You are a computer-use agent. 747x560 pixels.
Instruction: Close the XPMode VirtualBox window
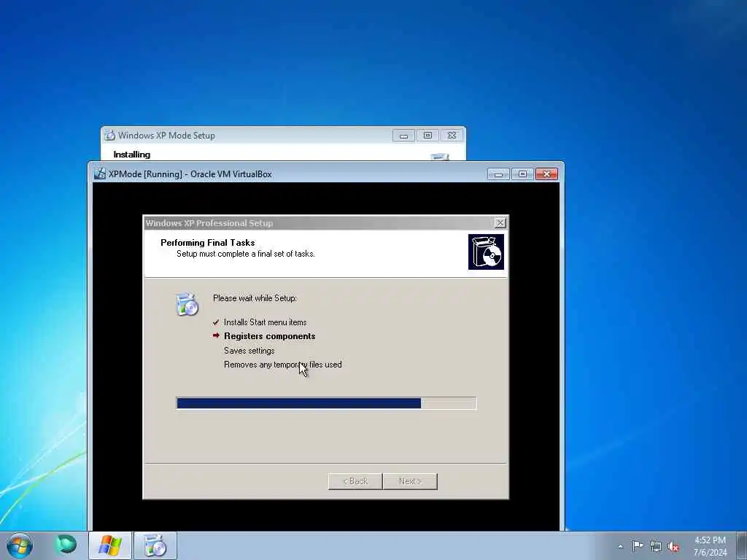pyautogui.click(x=546, y=174)
